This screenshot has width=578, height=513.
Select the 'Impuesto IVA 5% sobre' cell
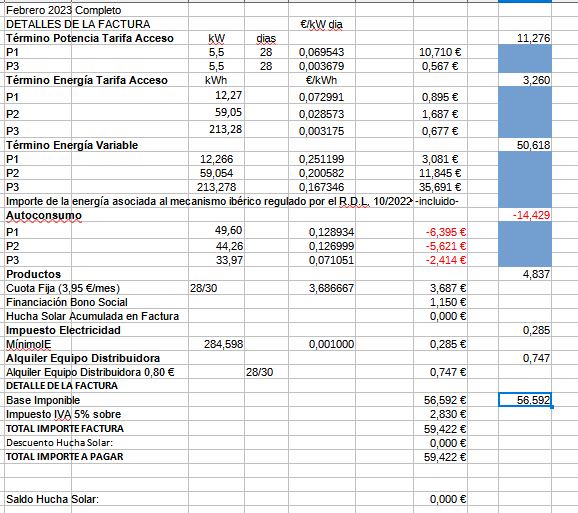point(63,414)
